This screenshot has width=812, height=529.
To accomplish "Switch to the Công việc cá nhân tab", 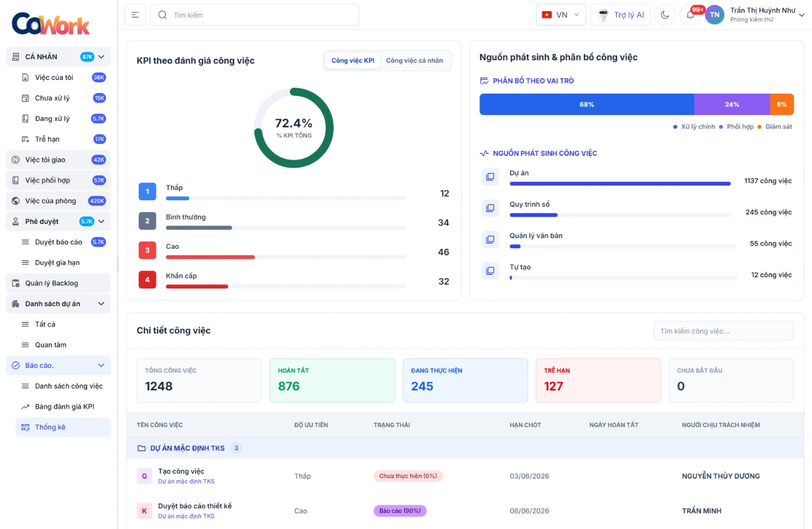I will pos(414,60).
